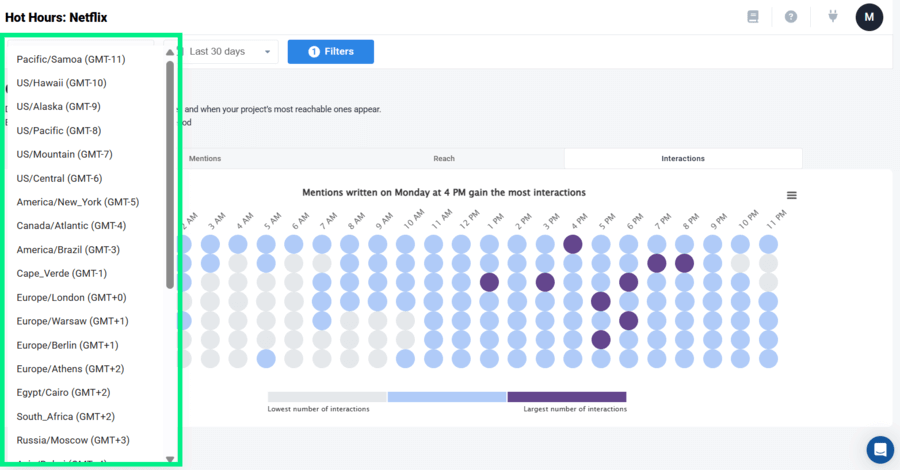Pick America/New_York (GMT-5) timezone option
Viewport: 900px width, 470px height.
[x=78, y=202]
